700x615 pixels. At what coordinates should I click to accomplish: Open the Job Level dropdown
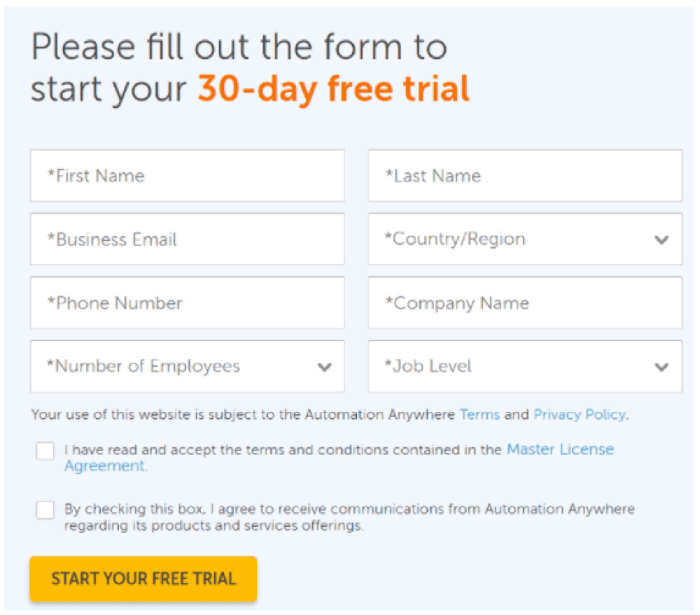[524, 366]
